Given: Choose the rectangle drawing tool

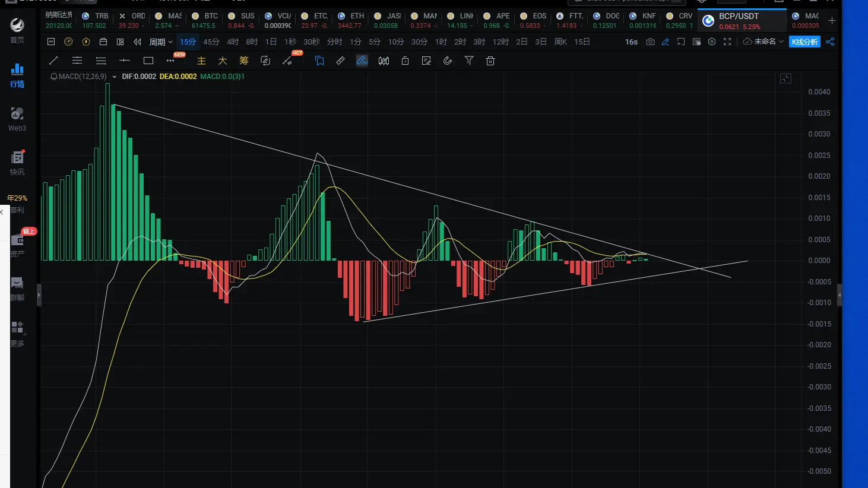Looking at the screenshot, I should pyautogui.click(x=148, y=61).
